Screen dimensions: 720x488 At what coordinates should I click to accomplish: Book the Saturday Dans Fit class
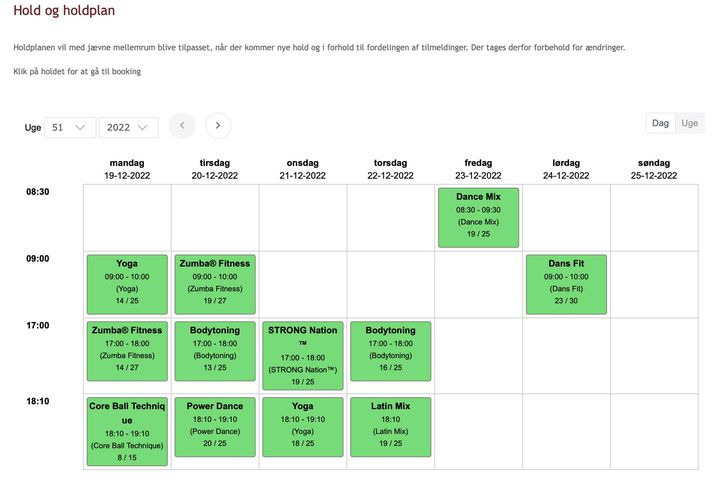(x=566, y=285)
